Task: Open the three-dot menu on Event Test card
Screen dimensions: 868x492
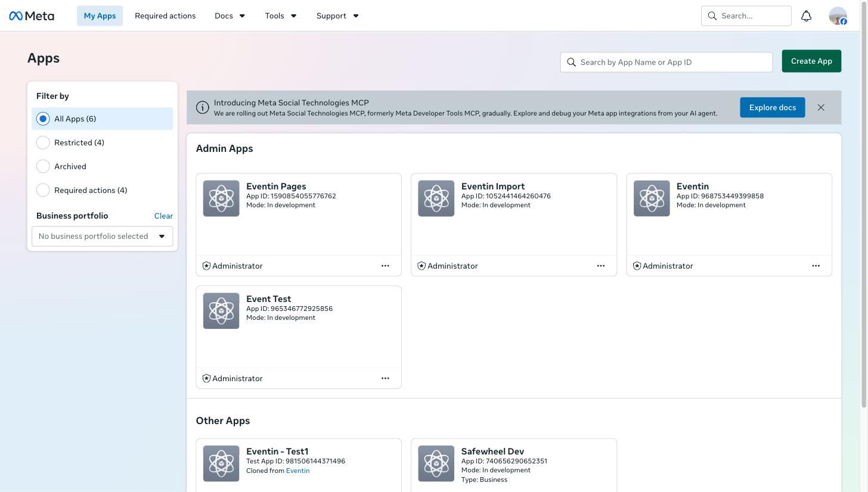Action: pos(385,378)
